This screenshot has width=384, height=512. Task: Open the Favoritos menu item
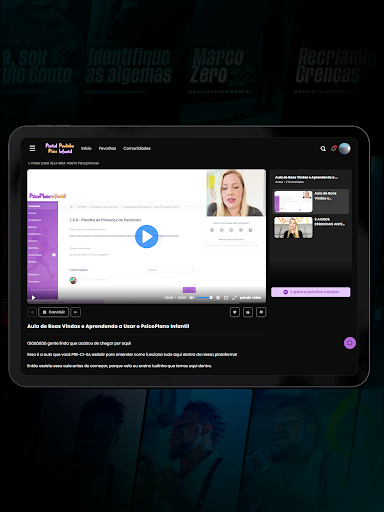coord(107,148)
